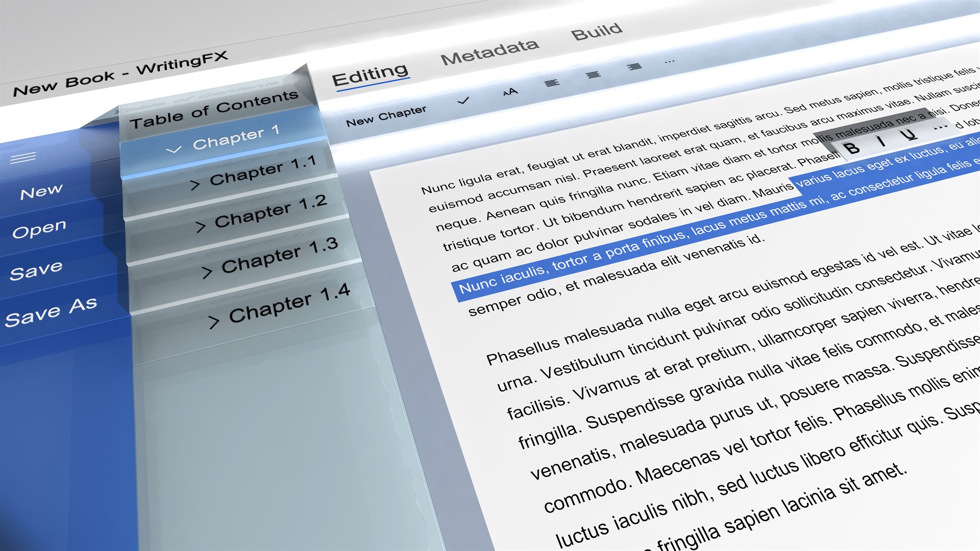Click the checkmark icon in toolbar
980x551 pixels.
463,101
